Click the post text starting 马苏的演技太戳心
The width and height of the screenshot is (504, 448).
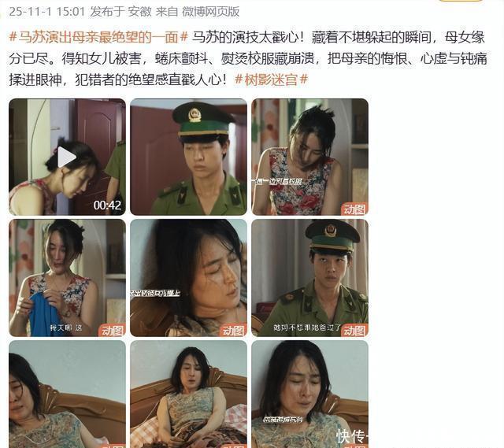coord(247,59)
